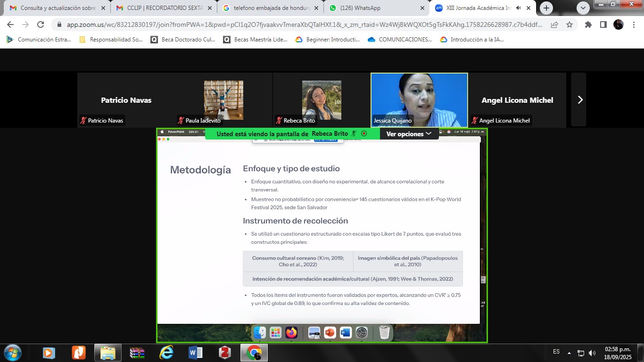
Task: Show more participants with right arrow
Action: coord(580,100)
